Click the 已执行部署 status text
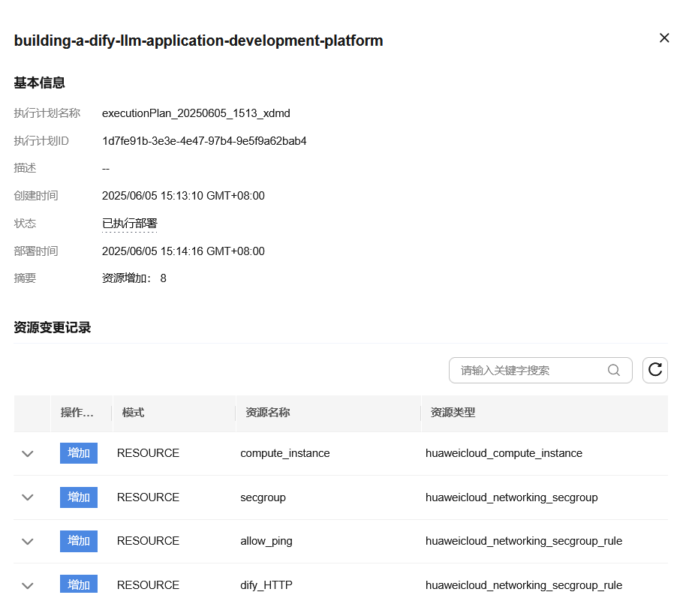Image resolution: width=680 pixels, height=616 pixels. coord(130,224)
